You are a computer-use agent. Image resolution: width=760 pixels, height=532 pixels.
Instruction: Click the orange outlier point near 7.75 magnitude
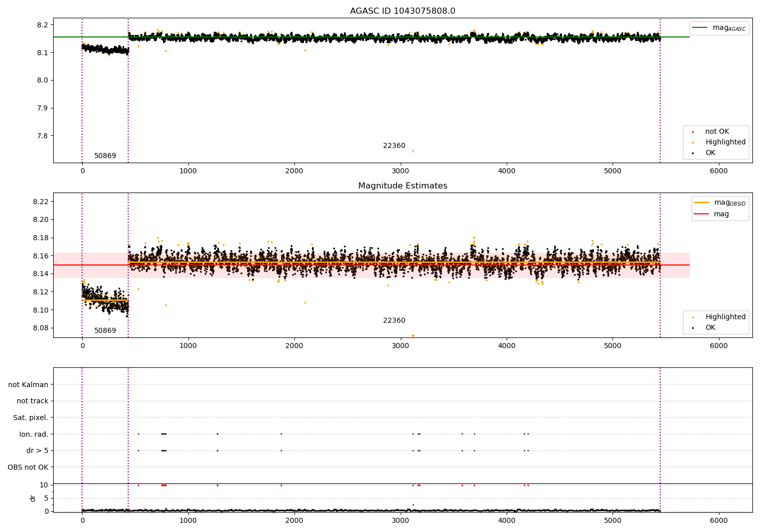(413, 150)
